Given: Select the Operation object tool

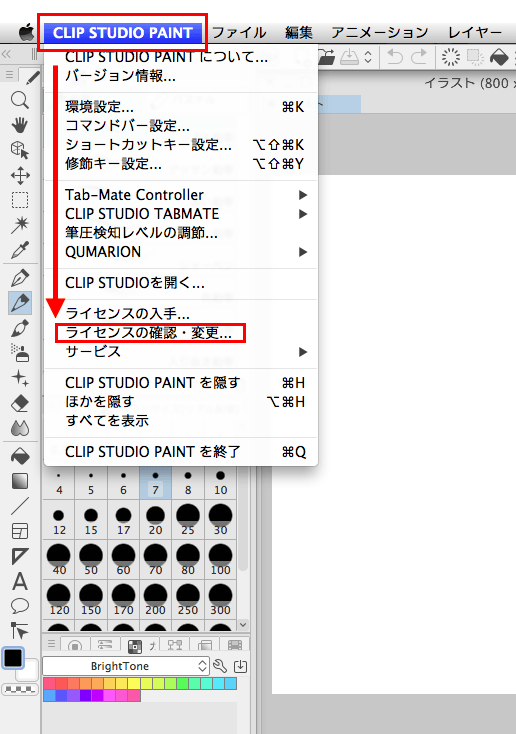Looking at the screenshot, I should click(x=20, y=150).
